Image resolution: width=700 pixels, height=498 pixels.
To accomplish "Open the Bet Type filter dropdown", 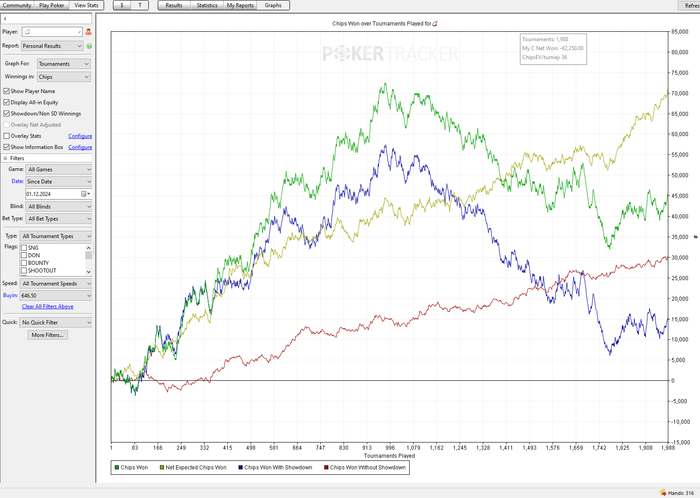I will tap(59, 219).
